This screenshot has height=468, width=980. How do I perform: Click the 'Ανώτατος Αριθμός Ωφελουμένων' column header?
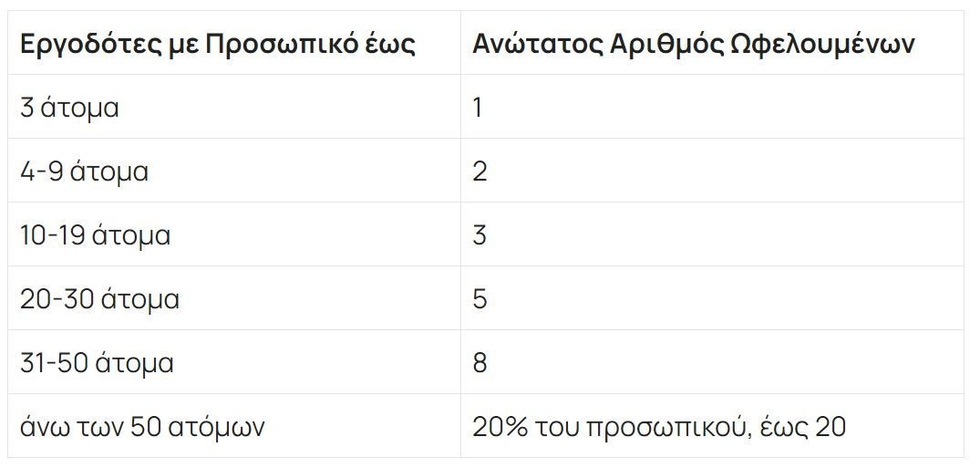tap(693, 44)
